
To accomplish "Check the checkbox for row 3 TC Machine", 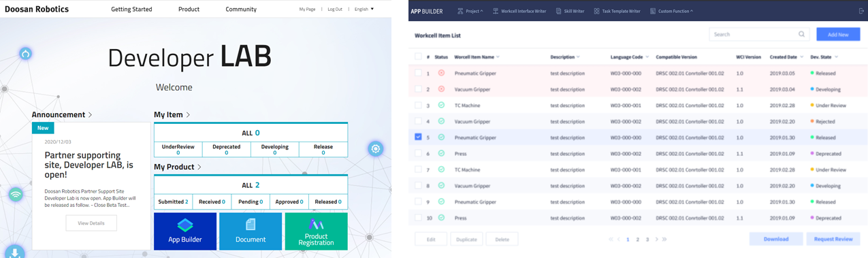I will point(418,106).
